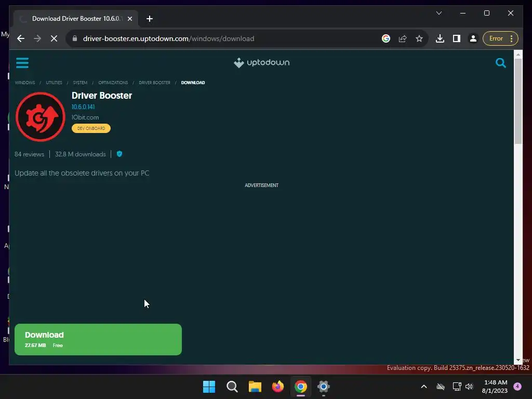Toggle the Chrome side panel
Screen dimensions: 532x399
coord(457,38)
